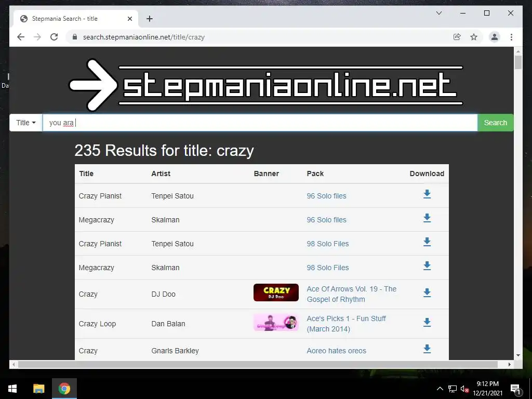The height and width of the screenshot is (399, 532).
Task: Open network status tray icon
Action: pos(452,389)
